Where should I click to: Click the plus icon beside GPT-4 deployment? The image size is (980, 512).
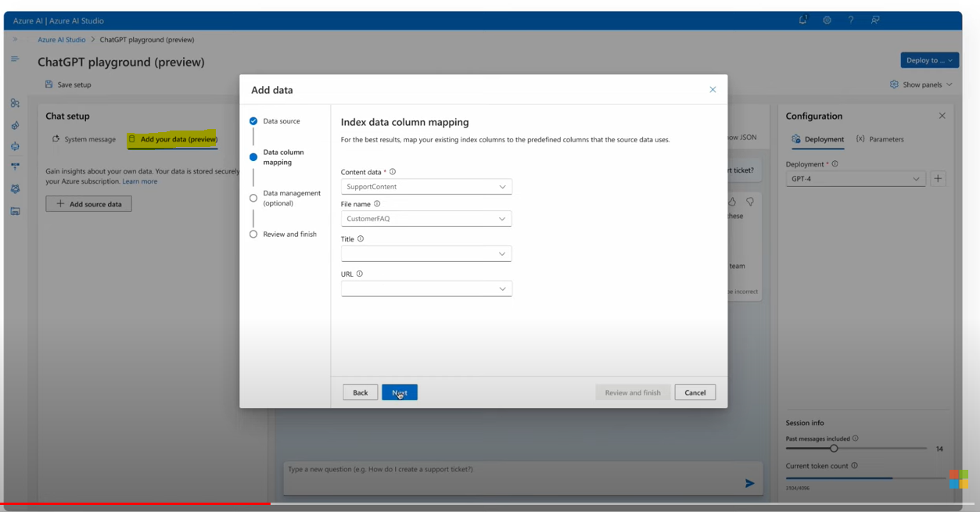pos(938,178)
